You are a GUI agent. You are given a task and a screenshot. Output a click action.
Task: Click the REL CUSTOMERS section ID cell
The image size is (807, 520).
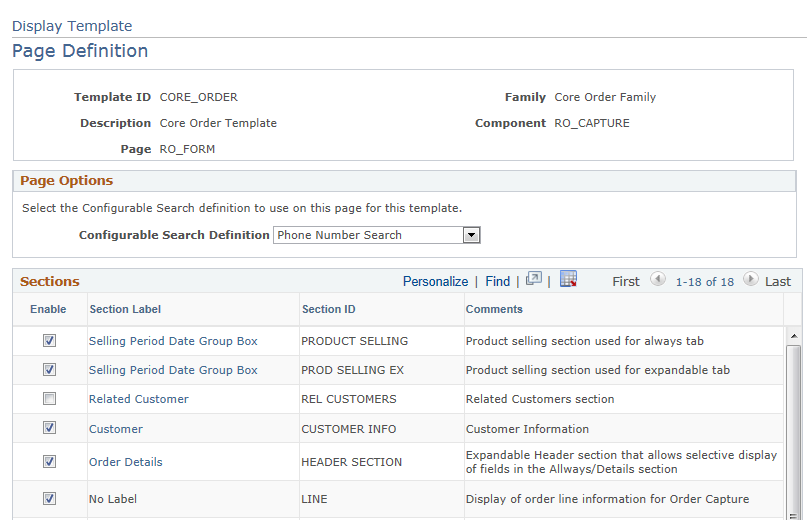tap(349, 399)
